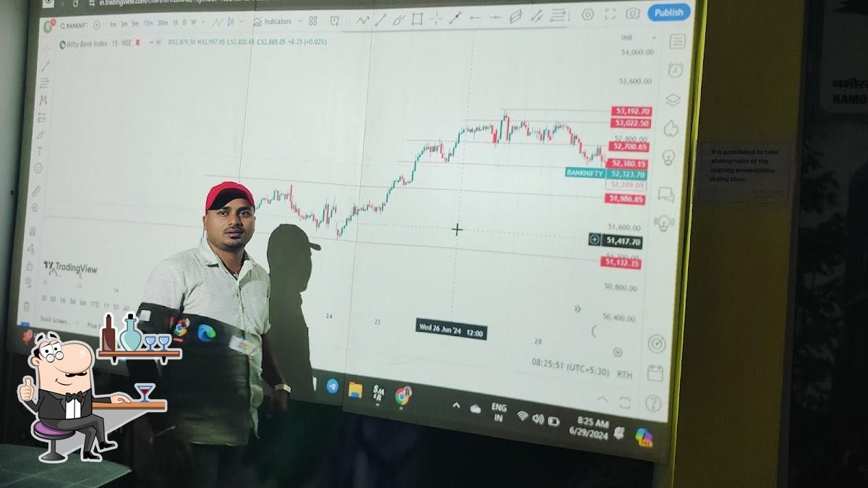Open the watchlist panel icon
868x488 pixels.
click(676, 42)
